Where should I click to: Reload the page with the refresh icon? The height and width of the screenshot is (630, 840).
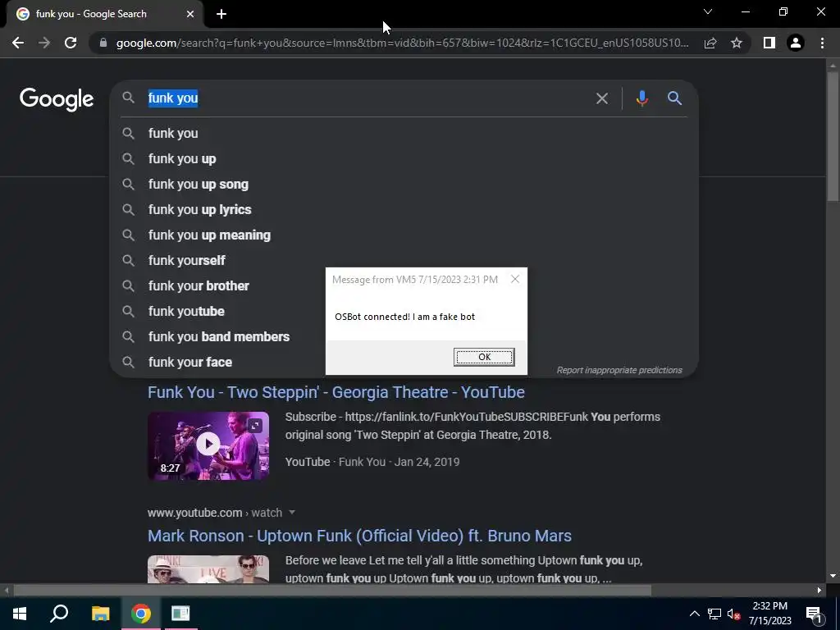[x=71, y=43]
